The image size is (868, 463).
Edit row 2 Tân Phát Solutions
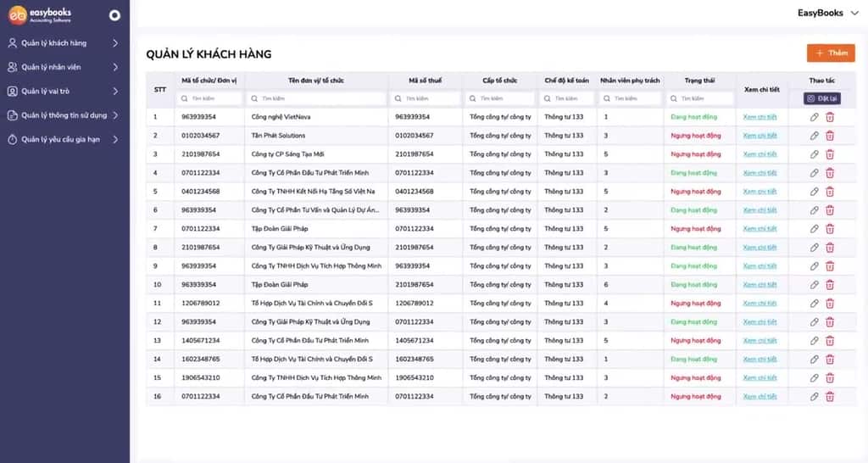click(814, 136)
